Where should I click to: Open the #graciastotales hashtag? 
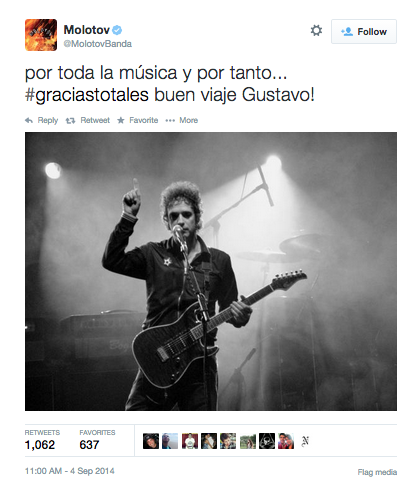(x=87, y=95)
